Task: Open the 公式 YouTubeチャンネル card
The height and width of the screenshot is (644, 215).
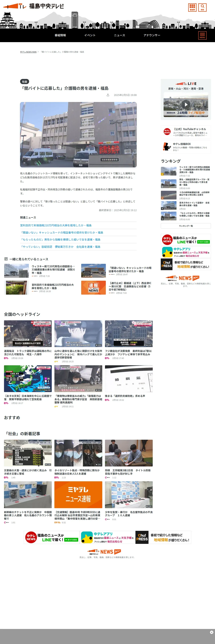Action: click(186, 132)
